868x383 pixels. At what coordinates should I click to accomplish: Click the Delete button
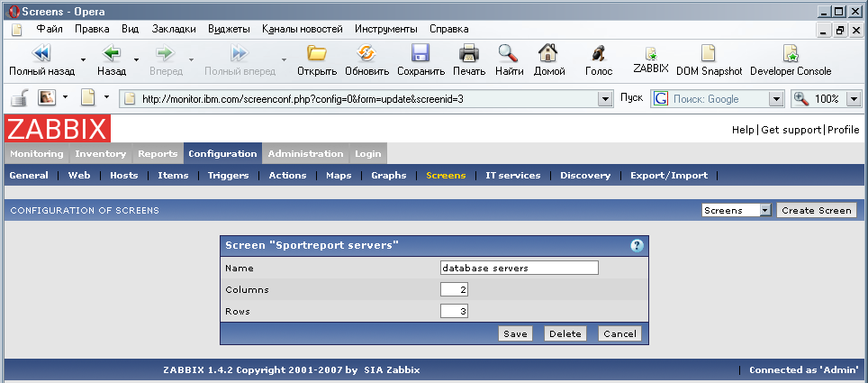(565, 333)
